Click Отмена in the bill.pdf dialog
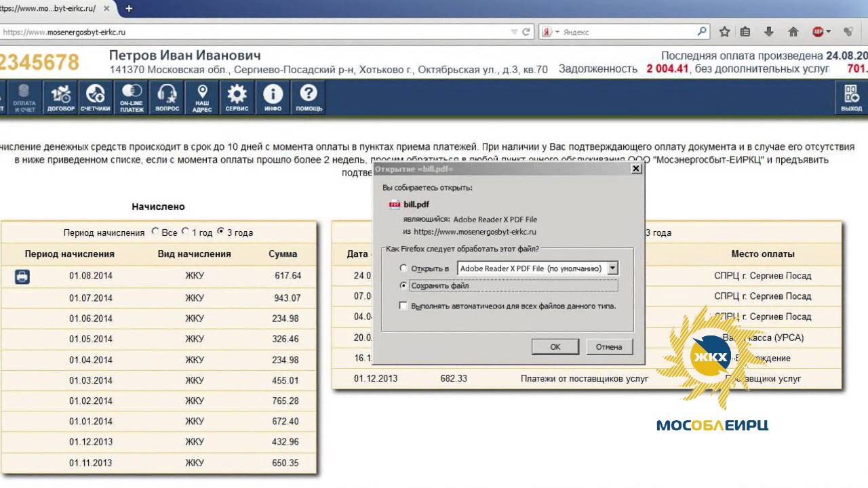The height and width of the screenshot is (488, 868). point(609,347)
